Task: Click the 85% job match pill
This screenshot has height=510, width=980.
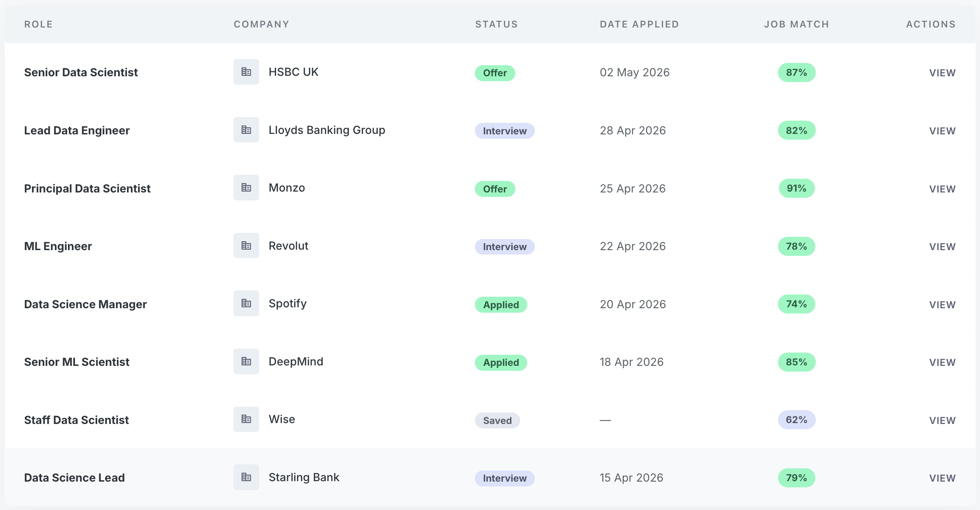Action: 797,362
